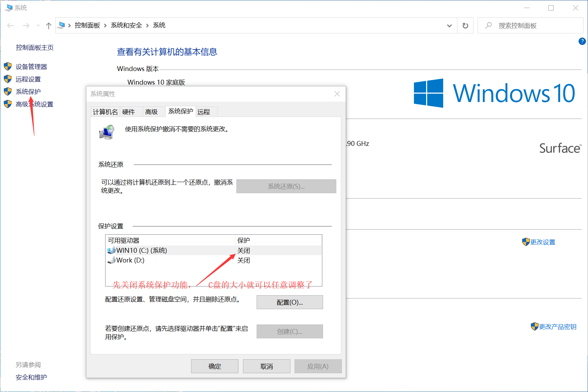
Task: Switch to the 硬件 tab
Action: tap(128, 112)
